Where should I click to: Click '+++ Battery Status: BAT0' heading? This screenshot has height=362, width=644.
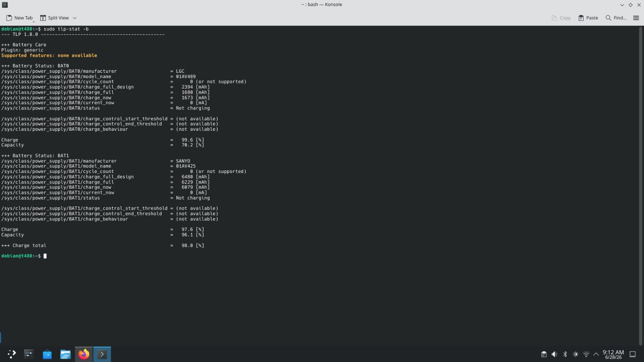pos(35,66)
